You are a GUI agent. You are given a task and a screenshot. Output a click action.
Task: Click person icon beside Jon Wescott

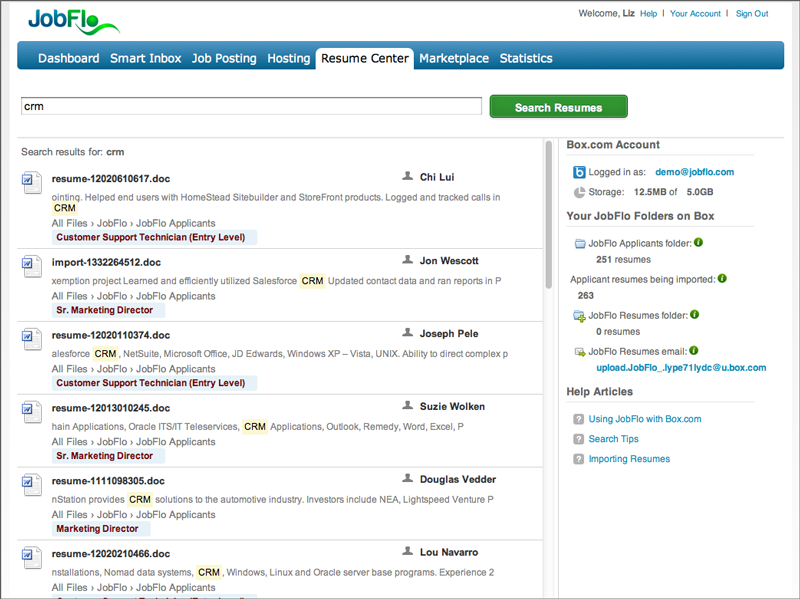[408, 260]
